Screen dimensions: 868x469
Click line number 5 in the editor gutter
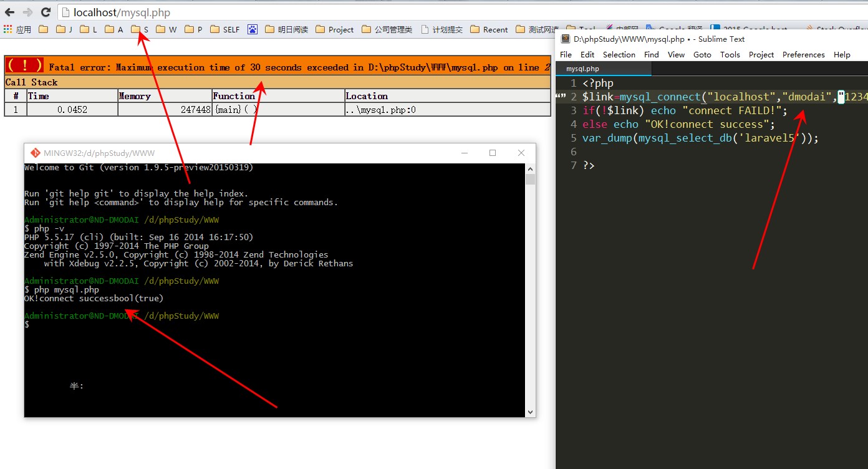tap(574, 138)
